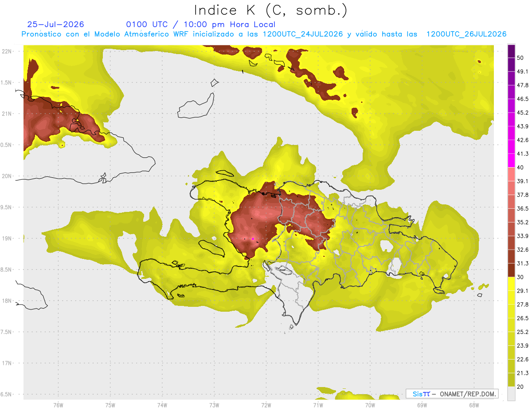Click the '18N' latitude label
Viewport: 532px width, 411px height.
(x=6, y=301)
